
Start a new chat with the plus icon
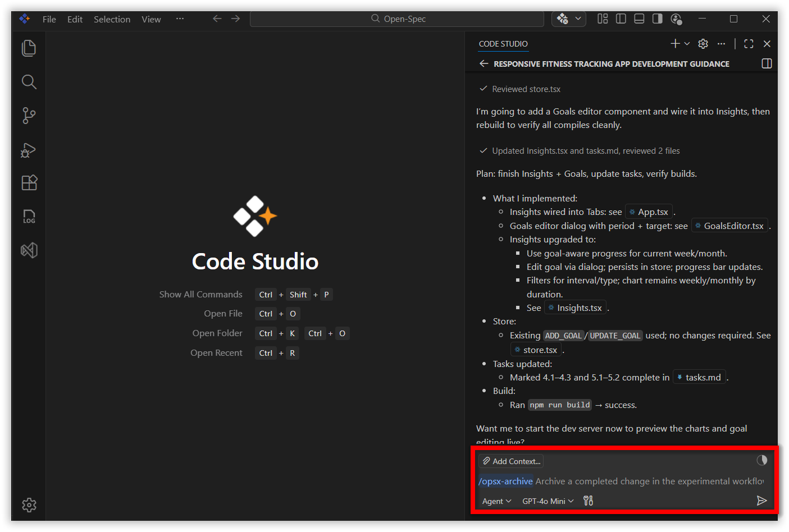(x=675, y=44)
